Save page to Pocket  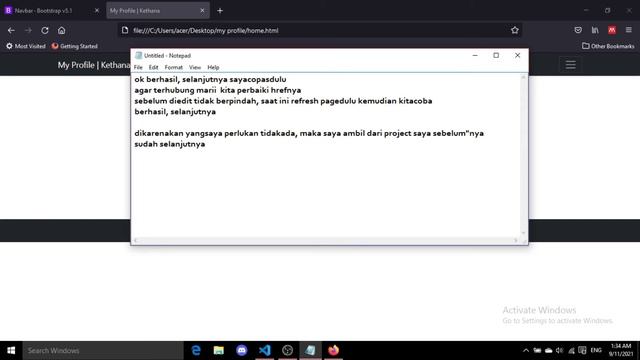(x=578, y=30)
